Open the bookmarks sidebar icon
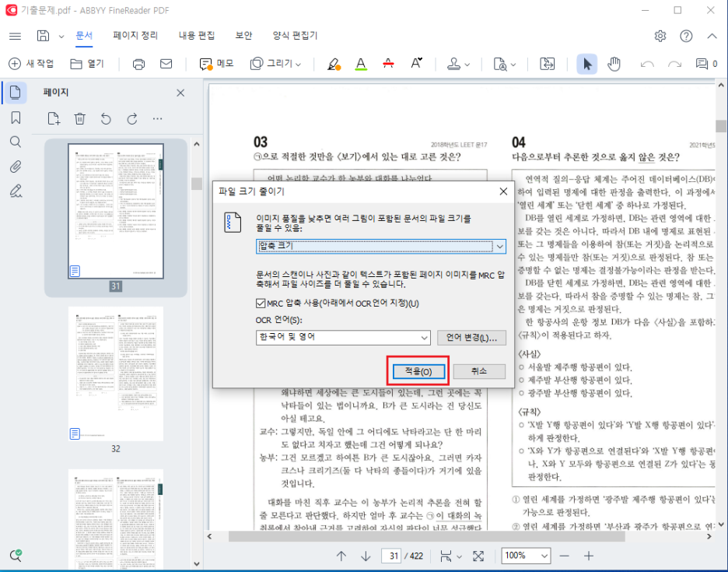 [16, 118]
